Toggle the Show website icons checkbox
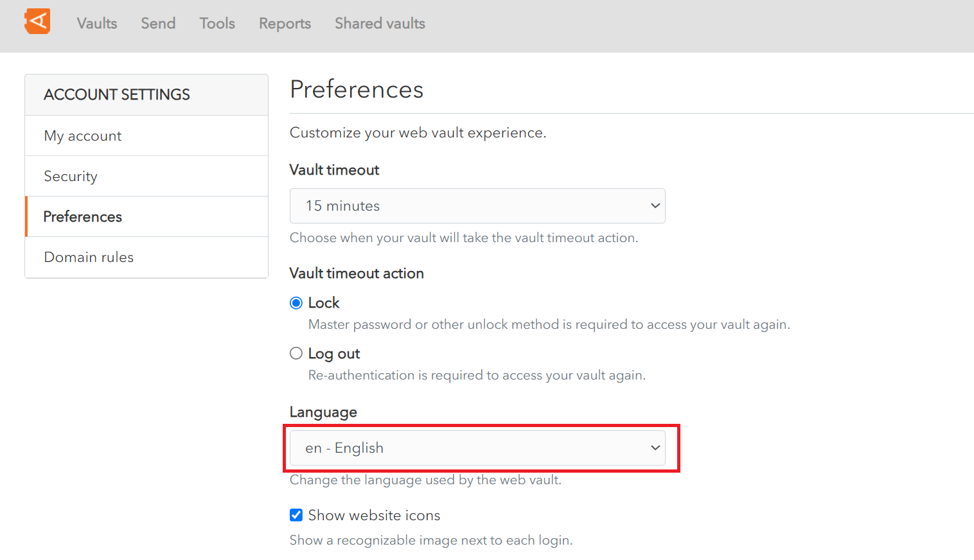 click(296, 515)
